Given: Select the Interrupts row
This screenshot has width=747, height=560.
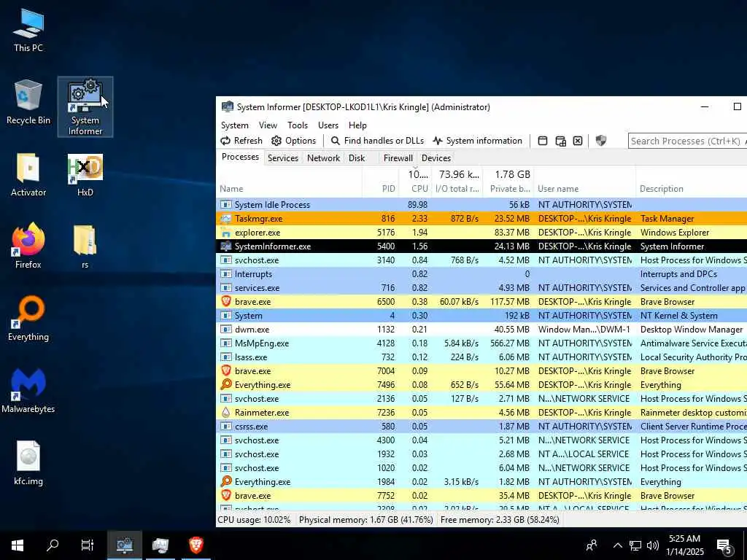Looking at the screenshot, I should point(481,274).
